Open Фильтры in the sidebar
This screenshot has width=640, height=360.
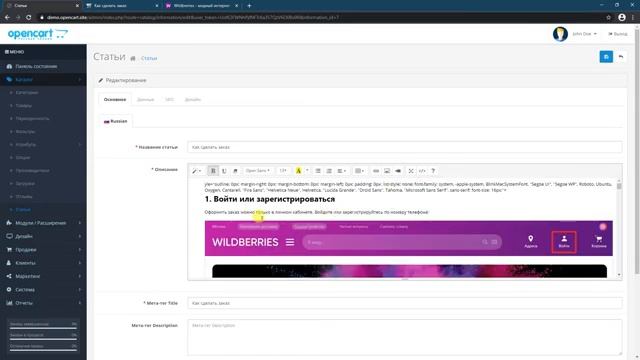pyautogui.click(x=43, y=132)
